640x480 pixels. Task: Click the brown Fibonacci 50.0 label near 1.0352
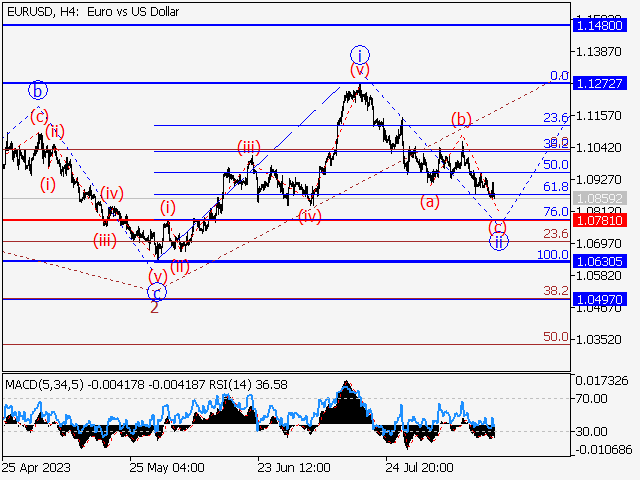556,337
